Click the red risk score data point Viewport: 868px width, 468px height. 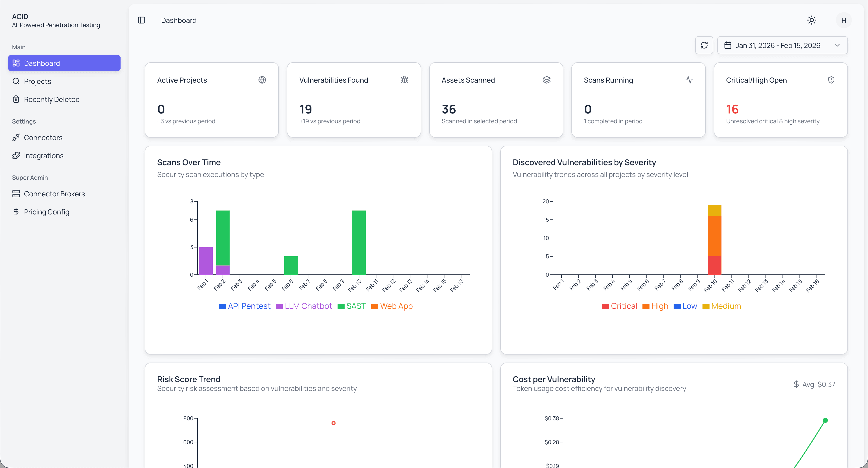(x=333, y=423)
